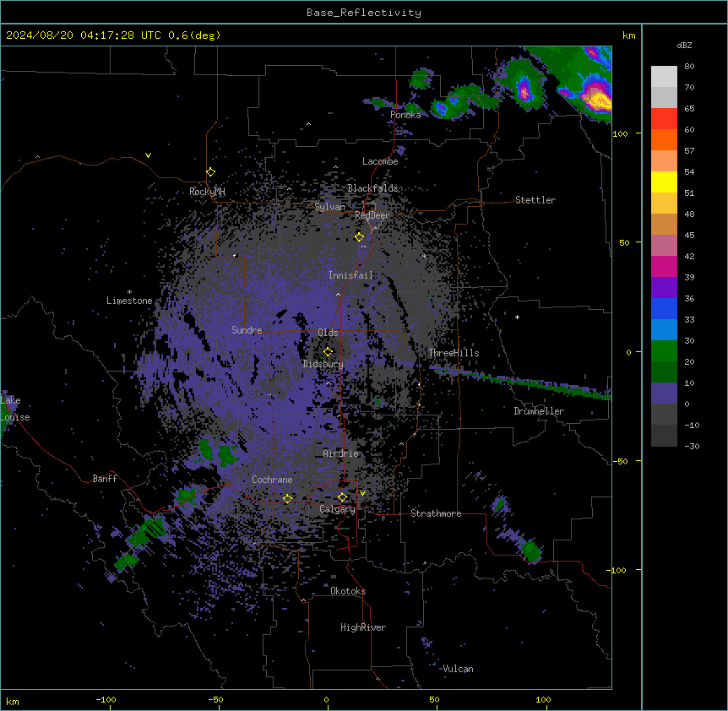Click the Vulcan label
Image resolution: width=728 pixels, height=711 pixels.
pos(458,669)
